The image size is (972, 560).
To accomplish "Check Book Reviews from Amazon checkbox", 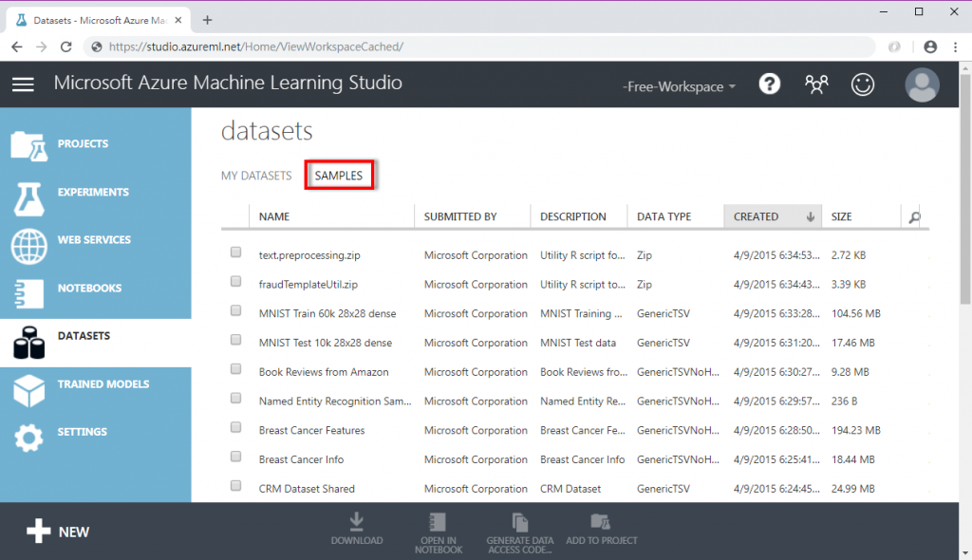I will (x=235, y=368).
